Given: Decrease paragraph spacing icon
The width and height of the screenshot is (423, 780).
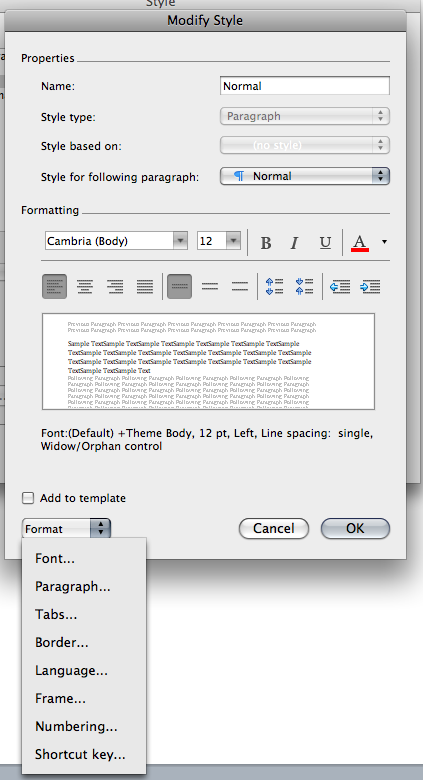Looking at the screenshot, I should click(304, 287).
